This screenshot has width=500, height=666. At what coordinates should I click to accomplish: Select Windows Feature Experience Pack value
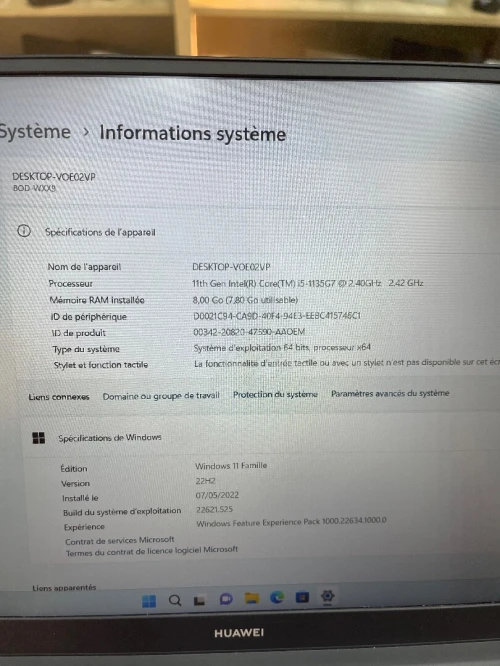pos(291,522)
